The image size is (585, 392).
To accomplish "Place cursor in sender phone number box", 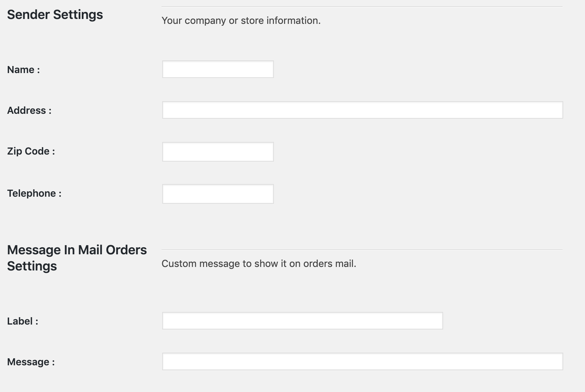I will (x=218, y=194).
